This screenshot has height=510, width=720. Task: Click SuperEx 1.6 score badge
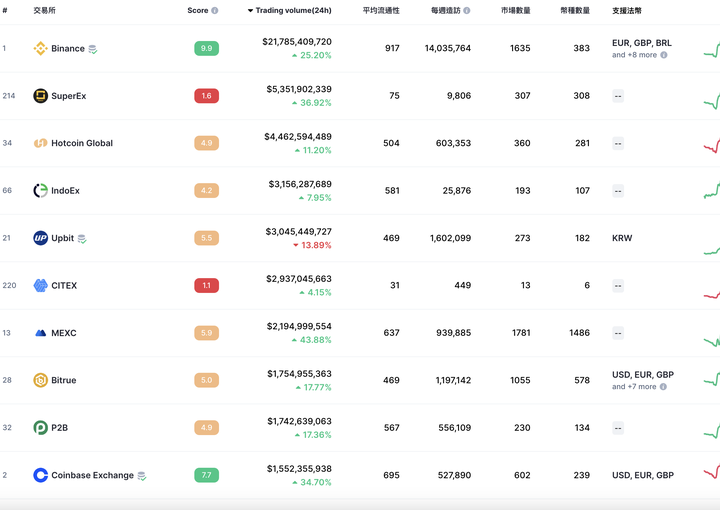[x=207, y=95]
